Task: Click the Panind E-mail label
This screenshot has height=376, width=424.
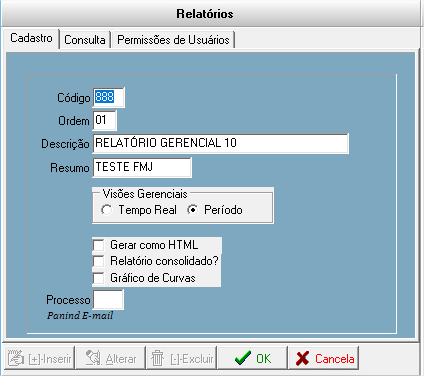Action: point(80,316)
